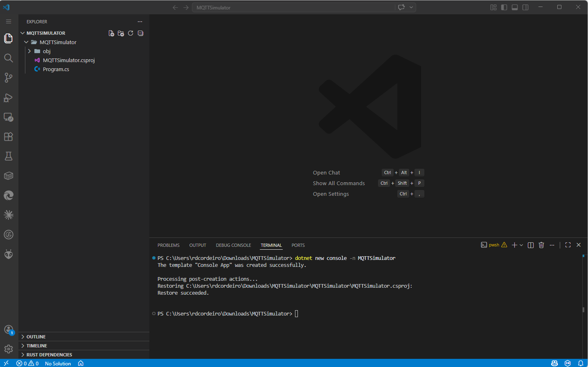
Task: Open the Extensions view
Action: click(x=8, y=137)
